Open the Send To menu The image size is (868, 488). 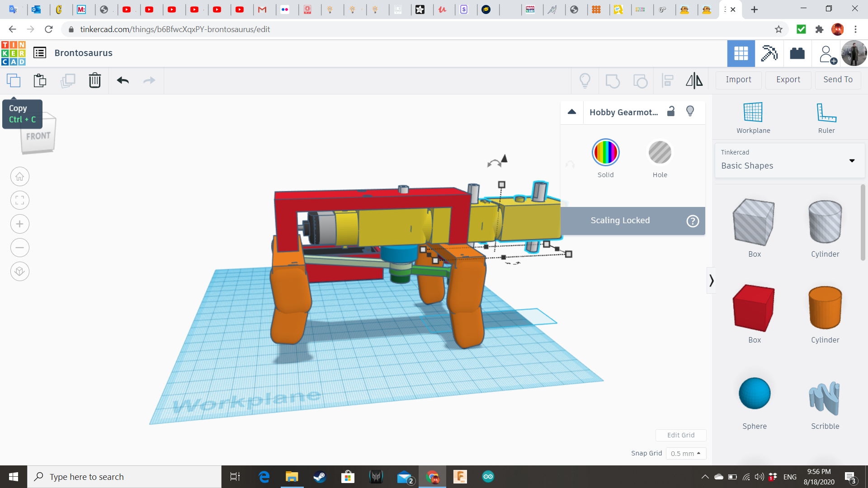coord(838,80)
